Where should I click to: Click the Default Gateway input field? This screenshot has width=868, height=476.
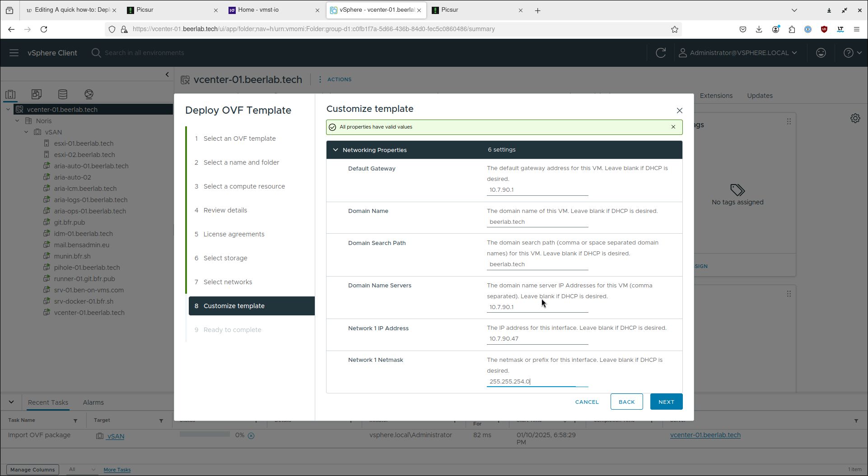(x=537, y=190)
